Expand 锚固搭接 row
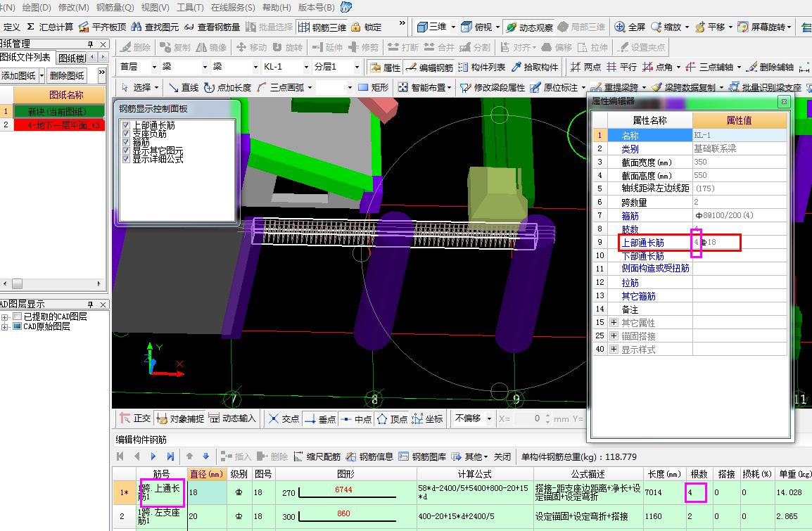 614,336
